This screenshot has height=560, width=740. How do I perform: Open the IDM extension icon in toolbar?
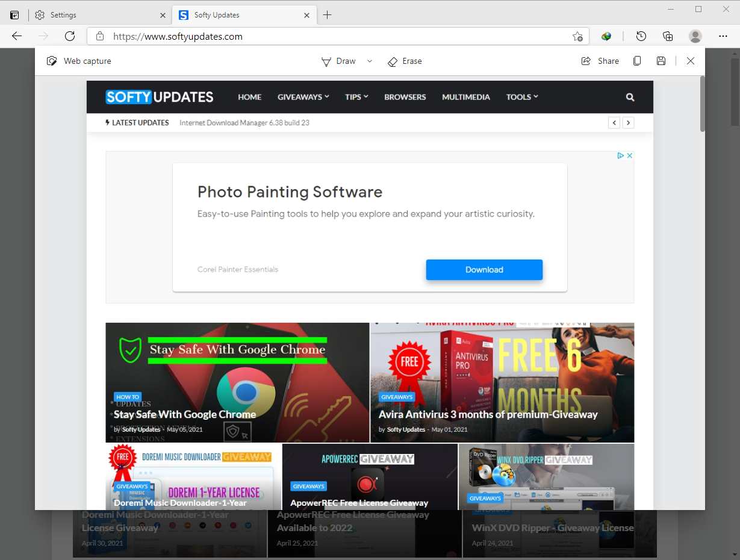[606, 36]
